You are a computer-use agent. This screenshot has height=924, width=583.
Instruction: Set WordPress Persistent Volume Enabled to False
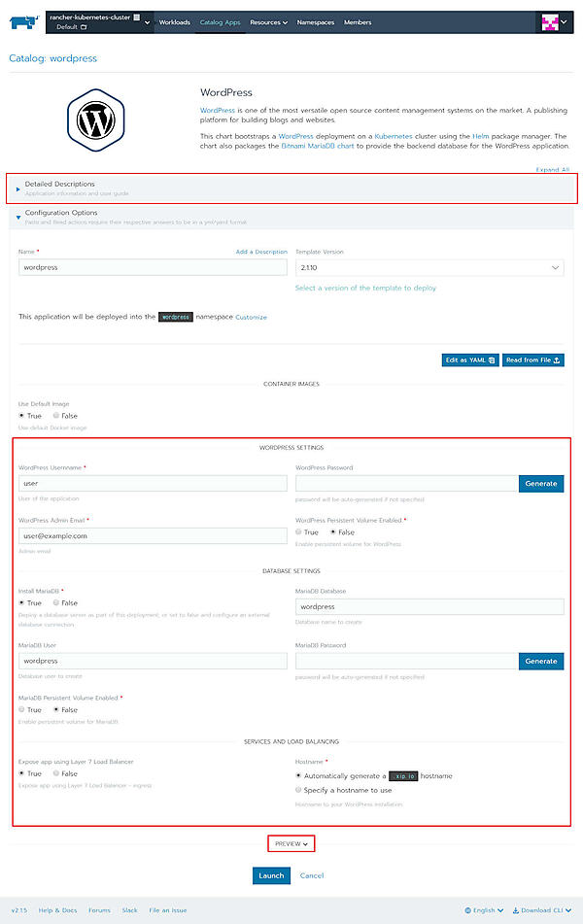[x=333, y=532]
